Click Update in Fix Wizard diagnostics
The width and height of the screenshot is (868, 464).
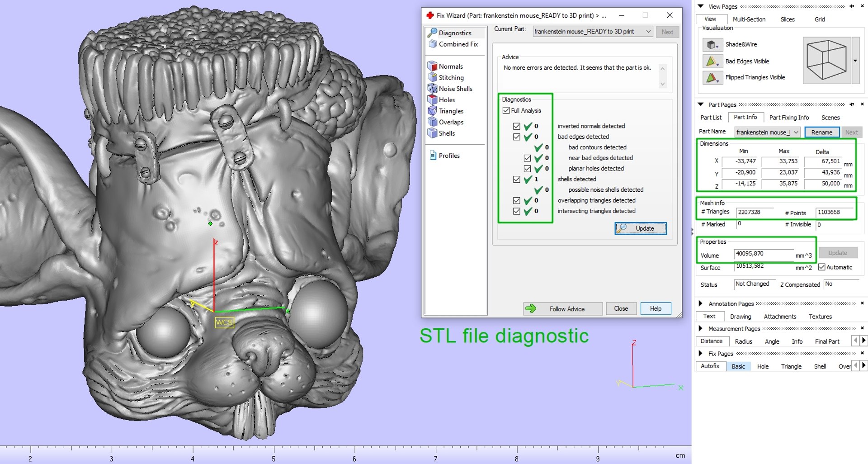(x=641, y=228)
